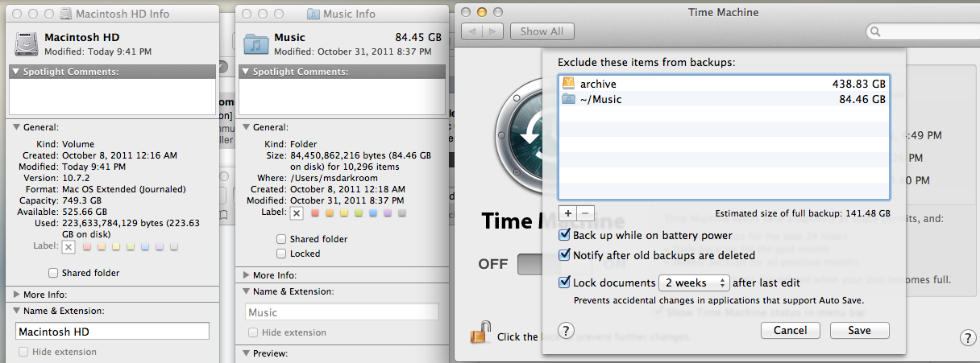Open help from the exclude items sheet
The height and width of the screenshot is (363, 980).
point(566,331)
